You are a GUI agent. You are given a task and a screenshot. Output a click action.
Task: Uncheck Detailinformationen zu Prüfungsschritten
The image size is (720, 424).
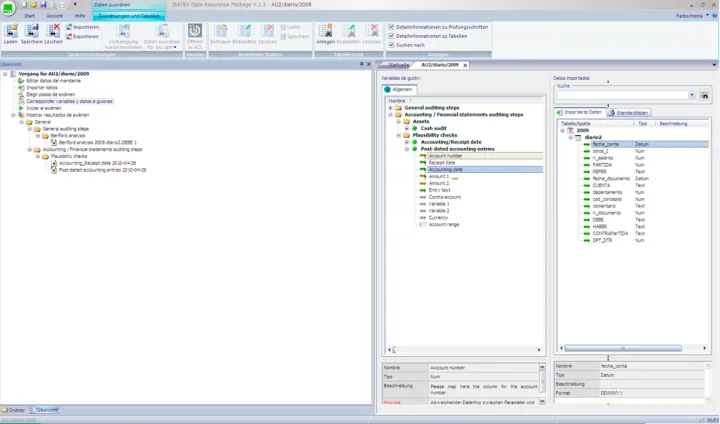click(x=391, y=27)
